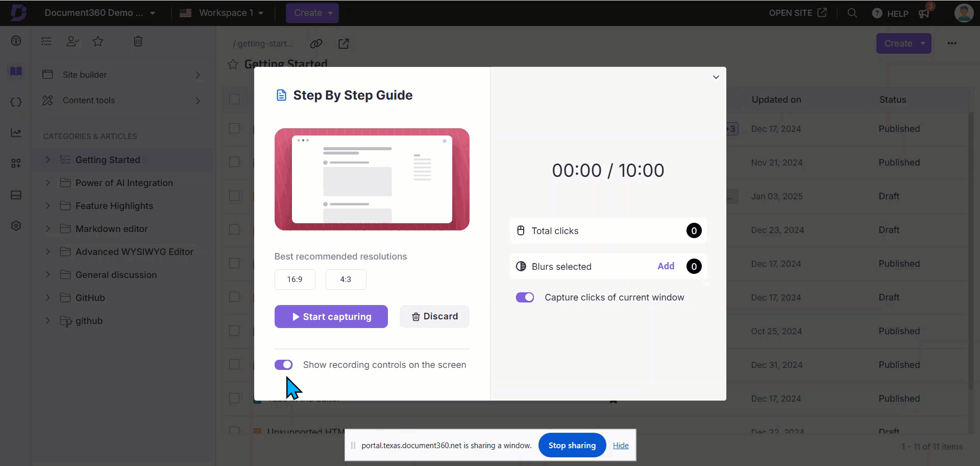Open the Drive storage icon

coord(16,195)
